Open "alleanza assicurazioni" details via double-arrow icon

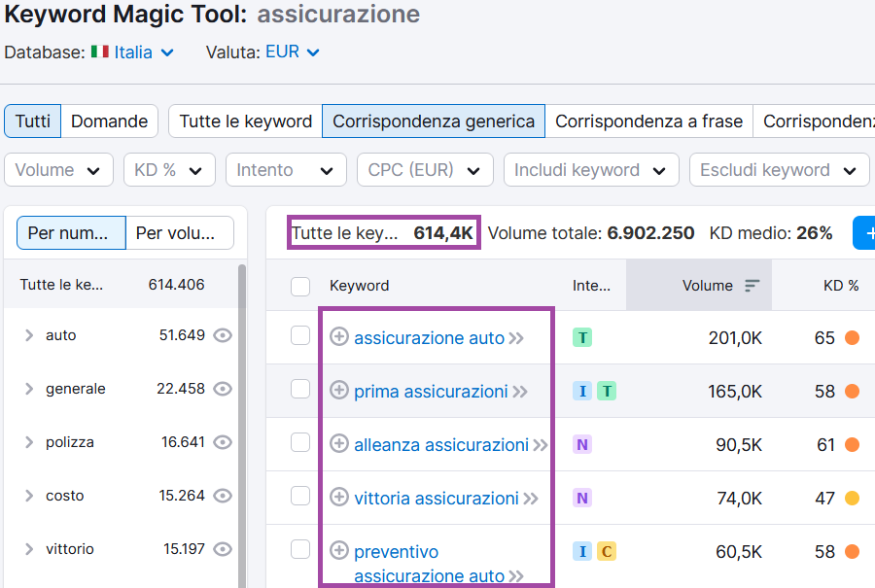(x=539, y=444)
